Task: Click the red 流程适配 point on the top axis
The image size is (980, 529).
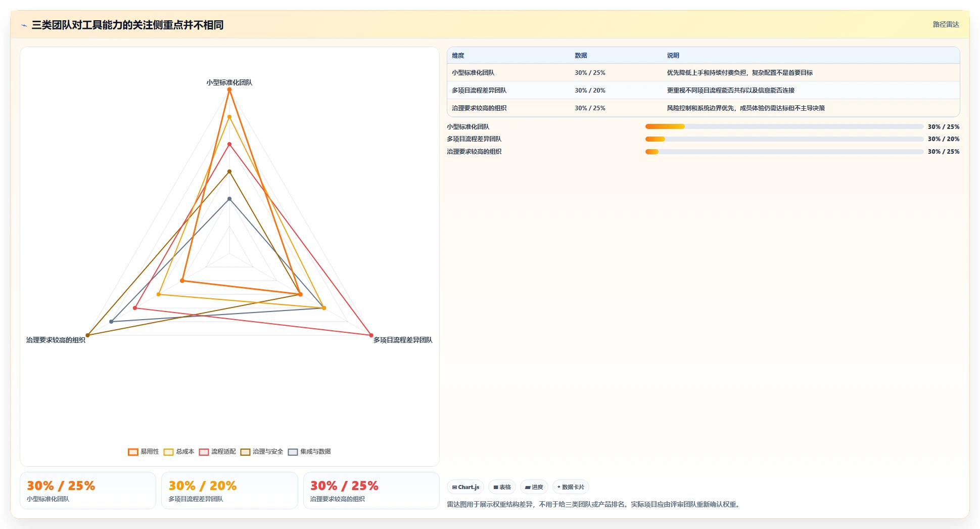Action: pyautogui.click(x=229, y=144)
